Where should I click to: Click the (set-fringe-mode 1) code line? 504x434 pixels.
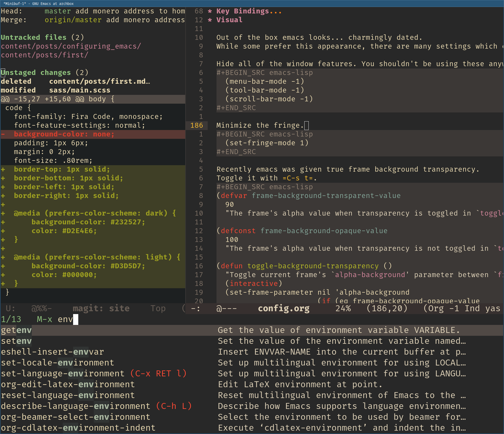[267, 143]
